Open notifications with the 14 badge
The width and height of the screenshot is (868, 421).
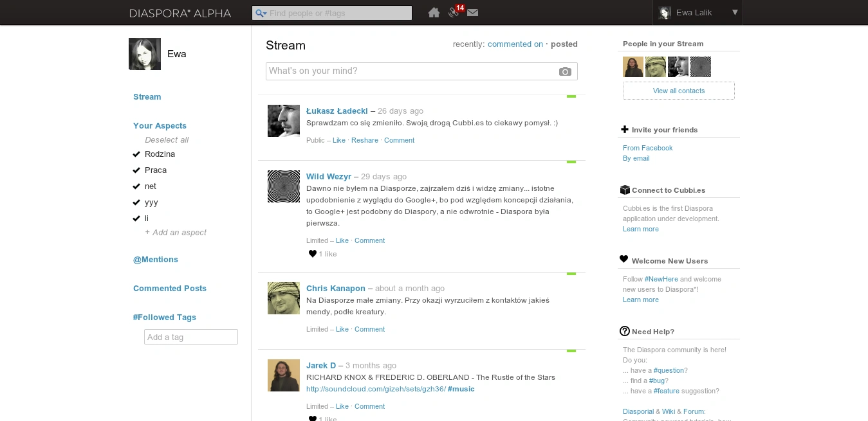(x=455, y=12)
